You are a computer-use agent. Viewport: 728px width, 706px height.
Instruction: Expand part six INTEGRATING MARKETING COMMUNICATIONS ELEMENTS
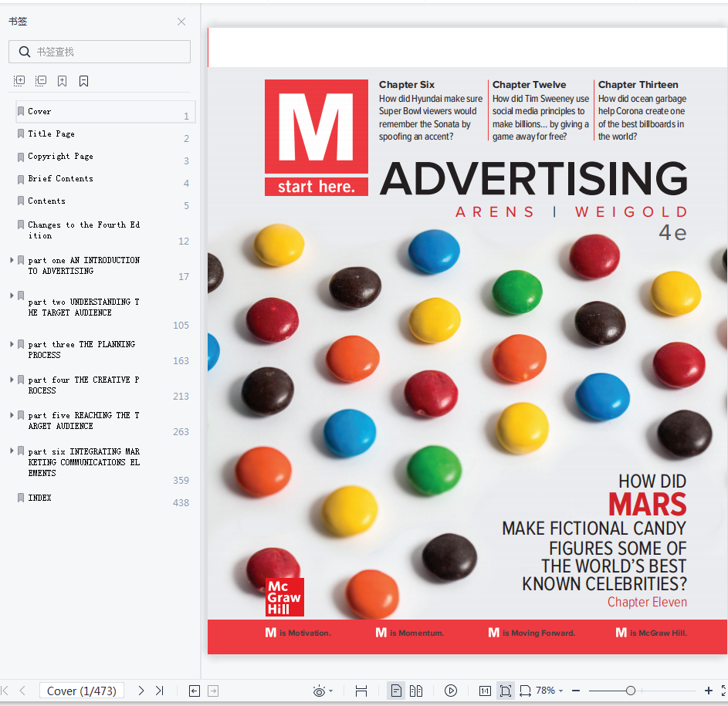pos(12,451)
